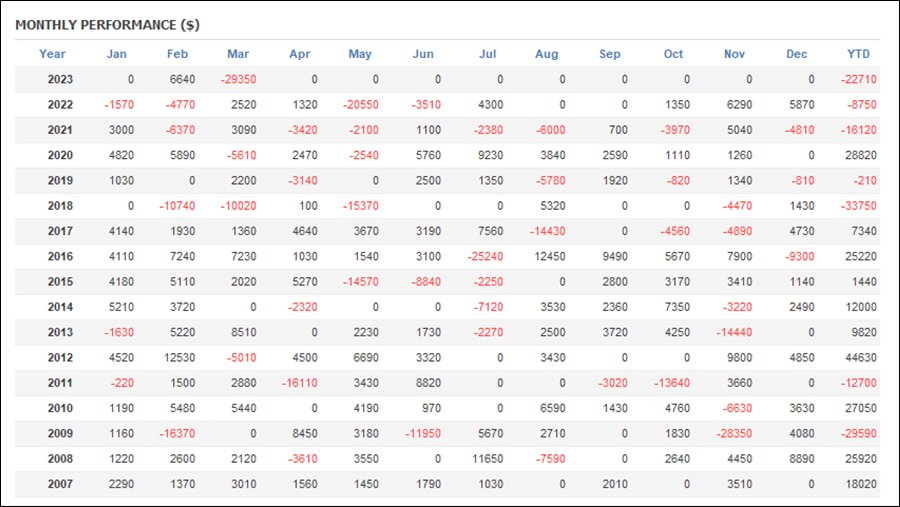Click the -13640 value in 2011 October
The height and width of the screenshot is (507, 900).
click(672, 382)
